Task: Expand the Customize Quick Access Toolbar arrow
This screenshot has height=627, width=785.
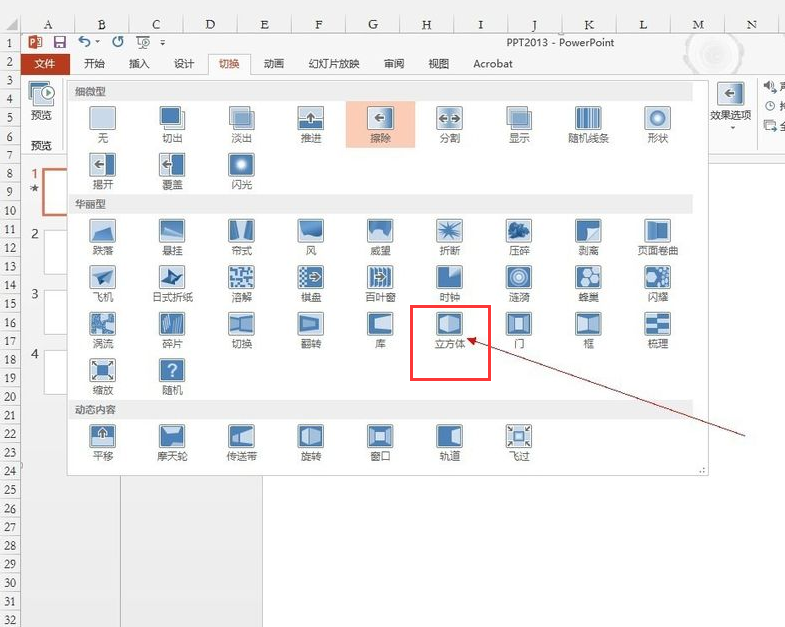Action: tap(163, 42)
